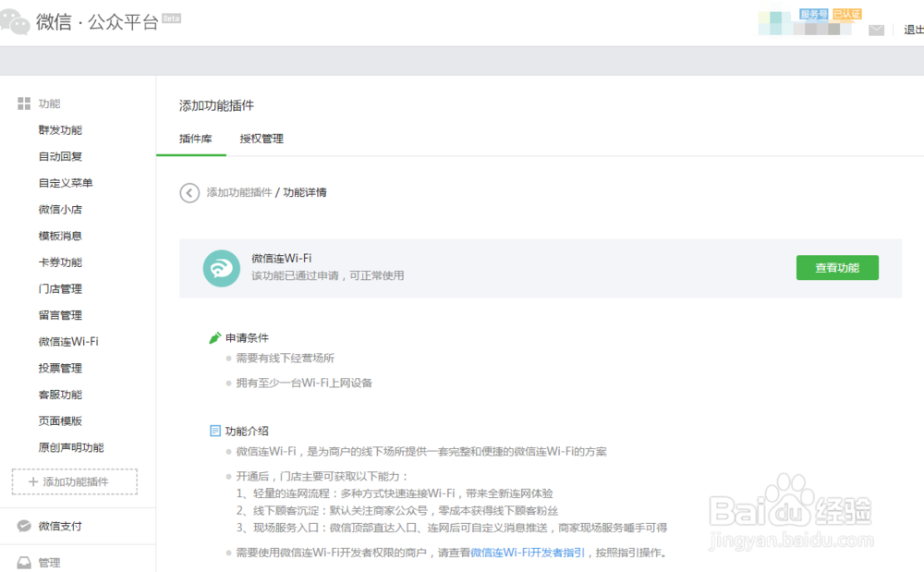Screen dimensions: 924x572
Task: Open 自定义菜单 in sidebar
Action: (x=66, y=183)
